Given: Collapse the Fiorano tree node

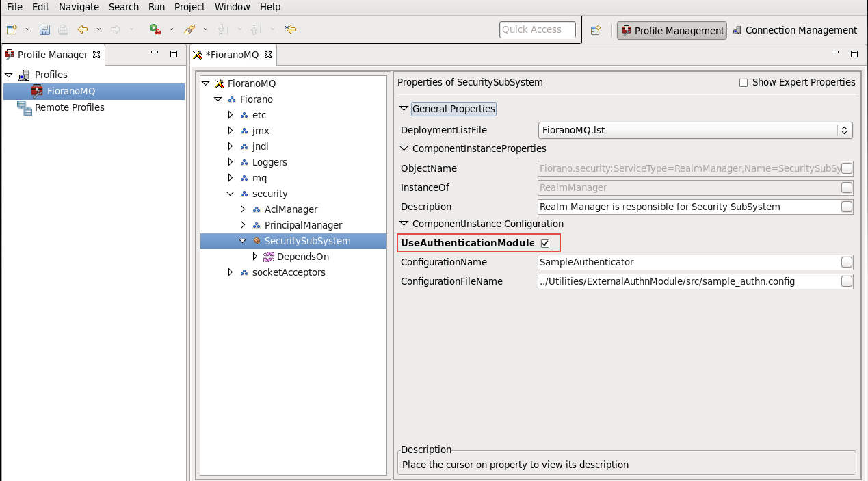Looking at the screenshot, I should coord(218,99).
